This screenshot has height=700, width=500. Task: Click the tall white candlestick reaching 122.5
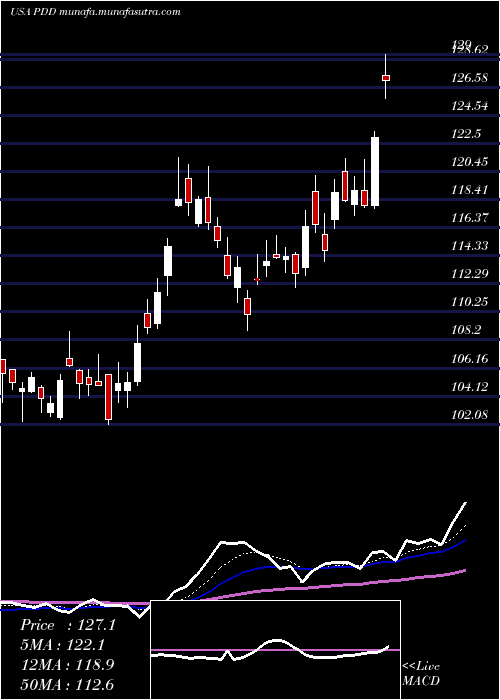coord(375,171)
